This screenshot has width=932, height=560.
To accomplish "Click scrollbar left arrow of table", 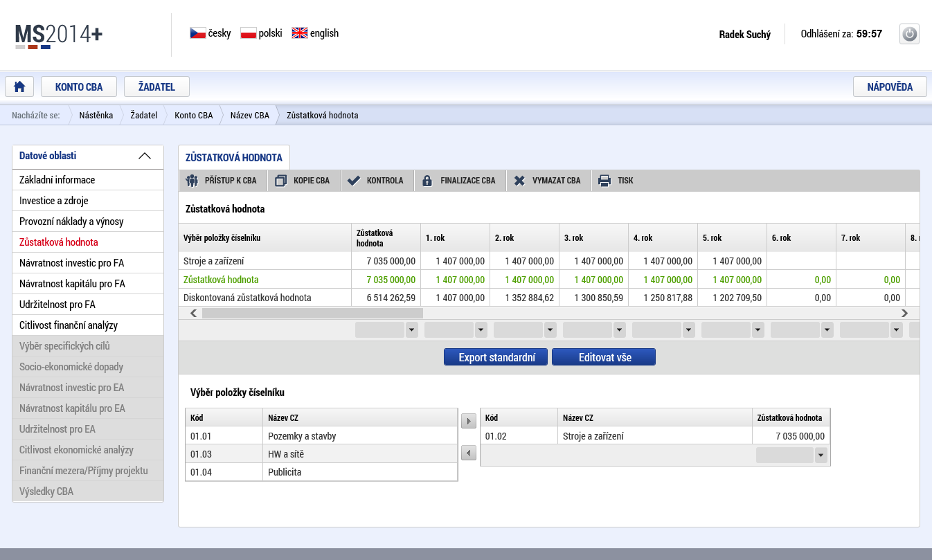I will point(193,314).
